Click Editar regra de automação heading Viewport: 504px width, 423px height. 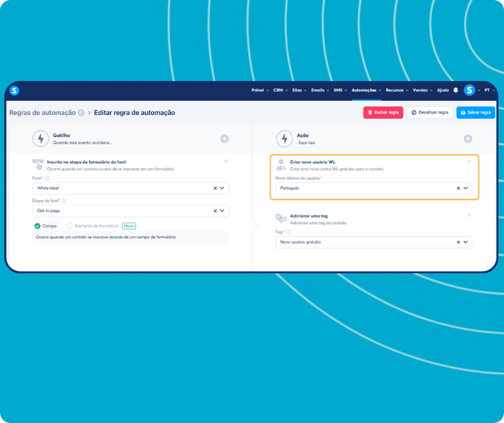tap(135, 113)
